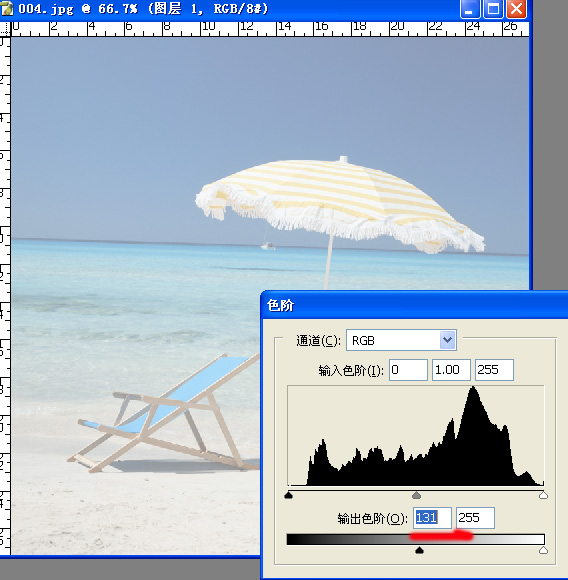Close the 004.jpg document window

(517, 9)
